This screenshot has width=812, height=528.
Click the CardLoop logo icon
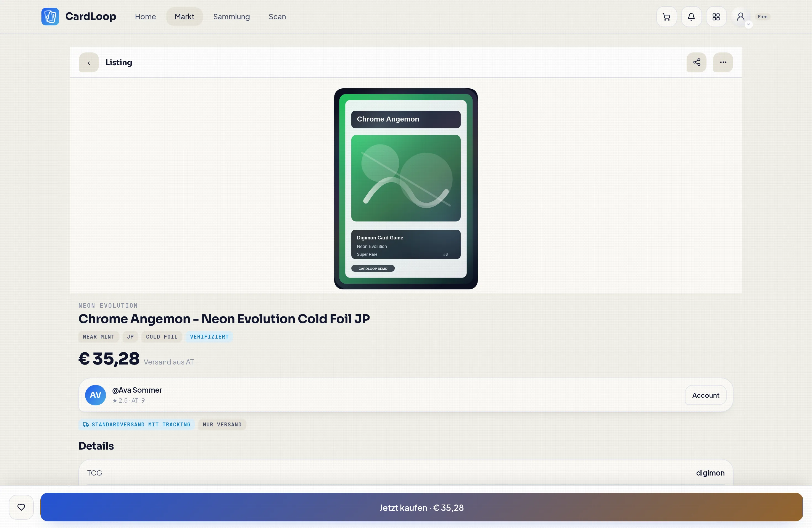50,16
